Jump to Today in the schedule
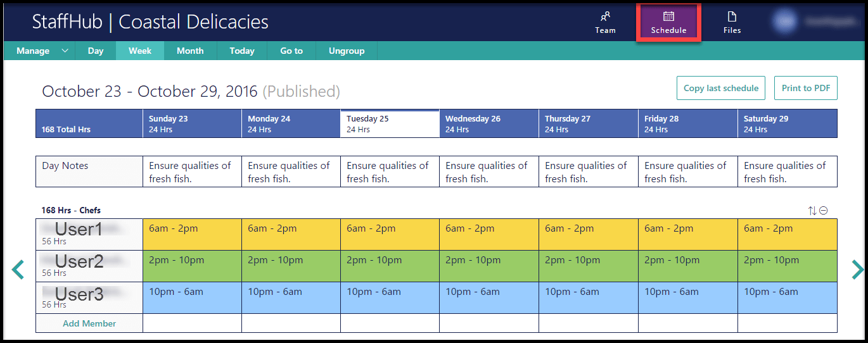This screenshot has width=868, height=343. 241,51
